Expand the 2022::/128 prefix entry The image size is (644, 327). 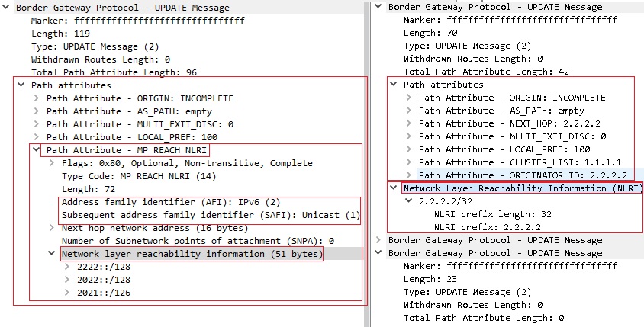click(x=66, y=280)
